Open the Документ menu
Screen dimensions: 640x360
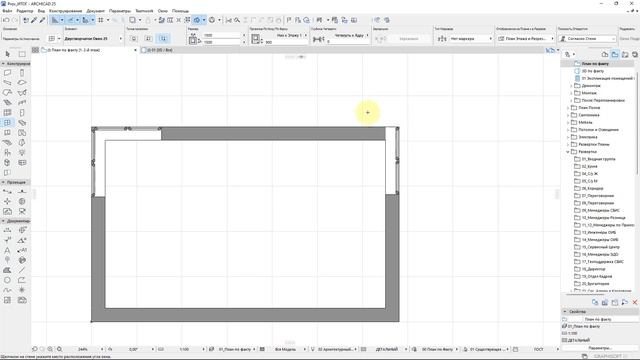96,11
